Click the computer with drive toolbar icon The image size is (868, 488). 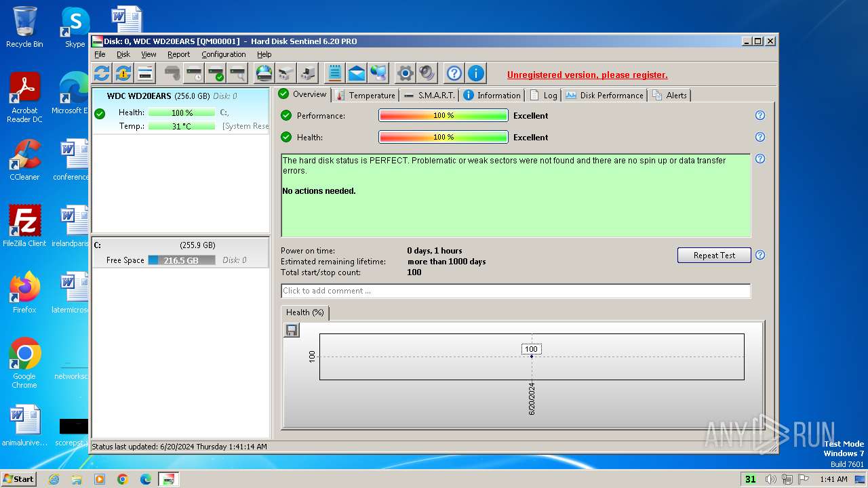[308, 73]
